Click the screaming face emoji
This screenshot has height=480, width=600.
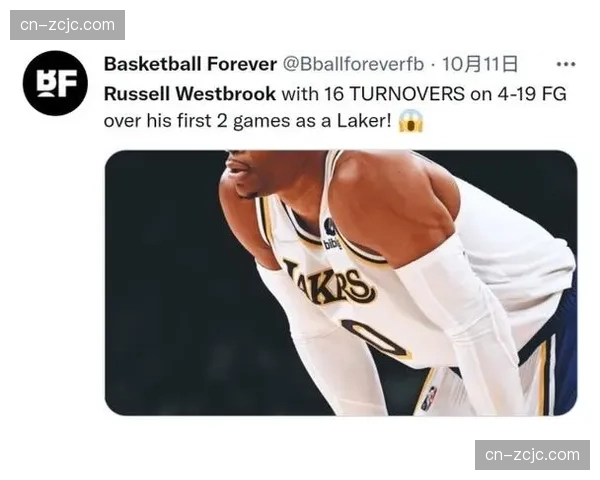[x=411, y=121]
